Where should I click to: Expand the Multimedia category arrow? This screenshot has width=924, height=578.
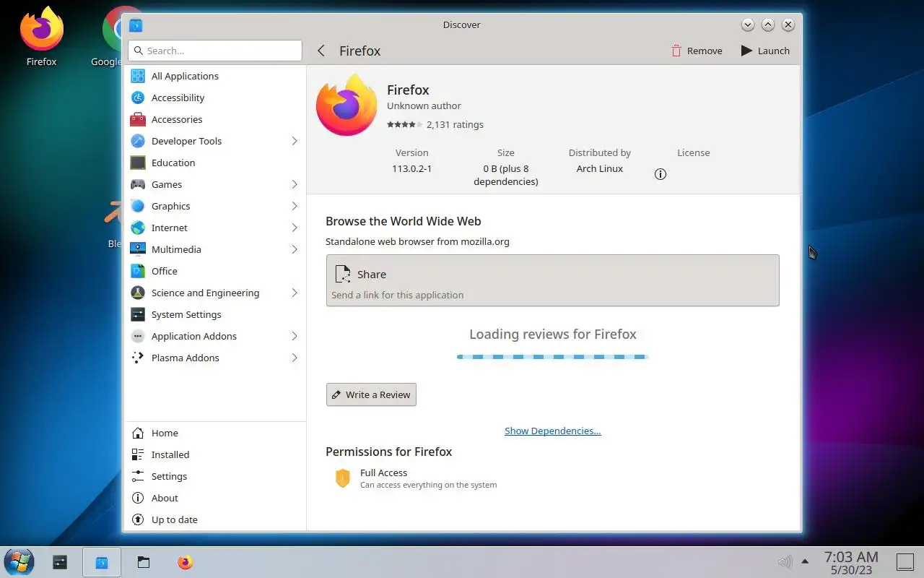(x=295, y=249)
